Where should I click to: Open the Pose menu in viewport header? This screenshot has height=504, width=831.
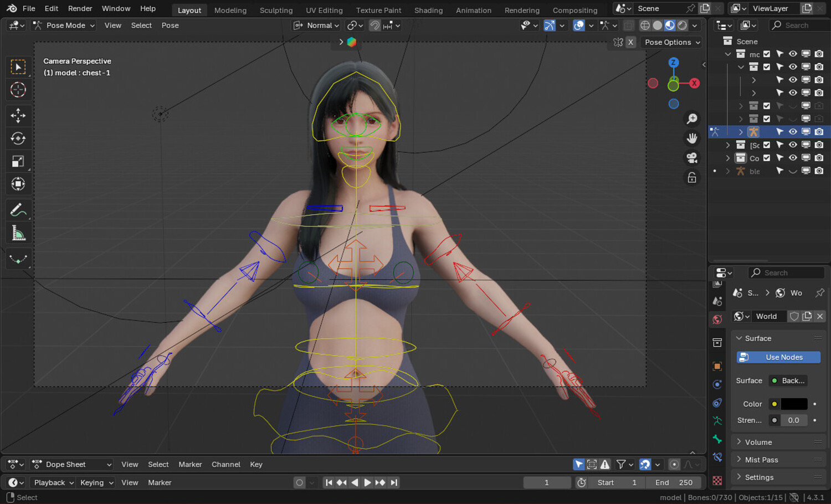coord(170,25)
